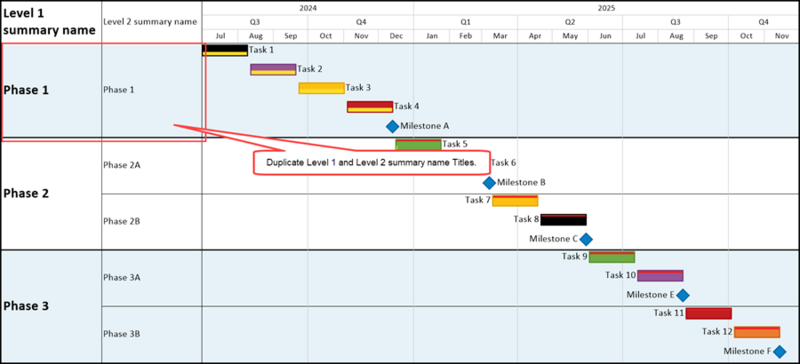Click the Q2 quarter header
Screen dimensions: 800x364
tap(570, 22)
